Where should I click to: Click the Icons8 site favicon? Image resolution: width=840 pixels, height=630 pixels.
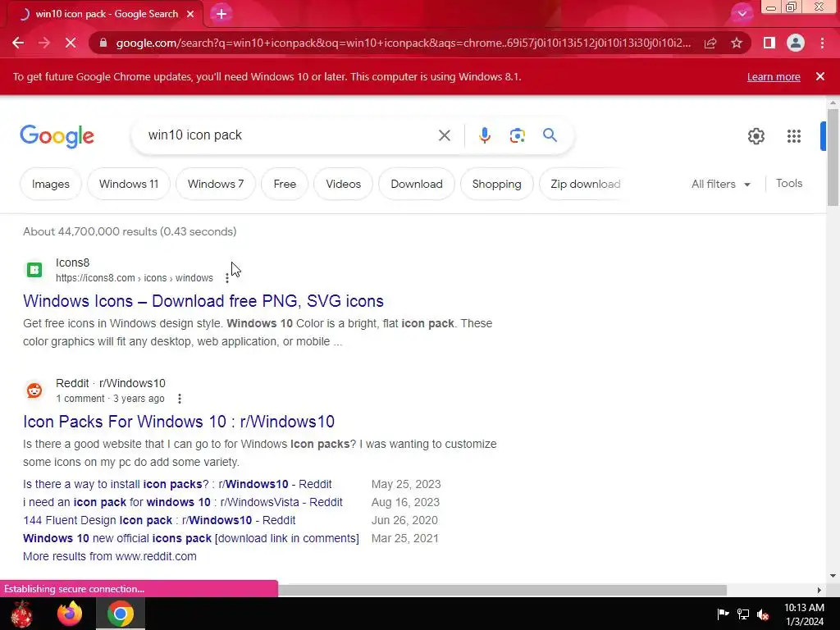pos(34,269)
